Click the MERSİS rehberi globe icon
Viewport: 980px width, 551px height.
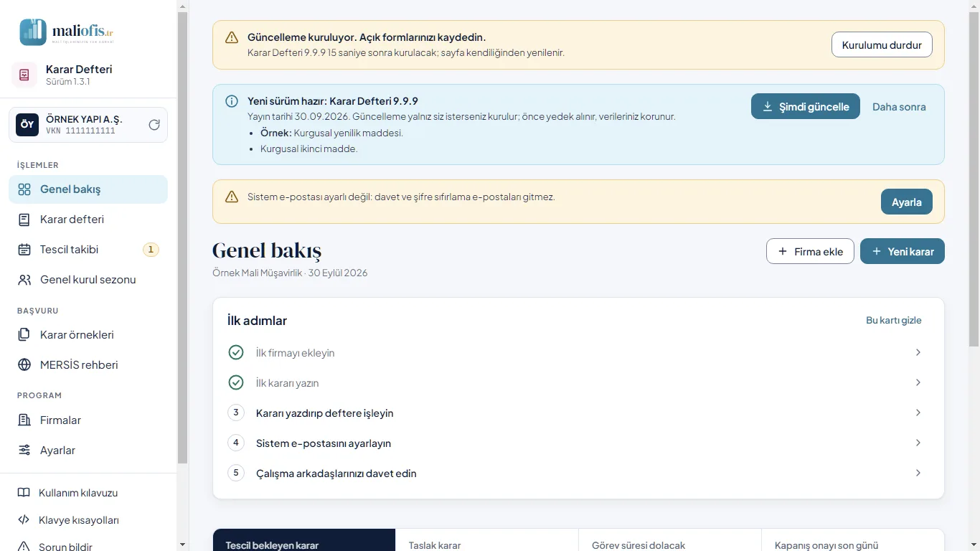[24, 365]
